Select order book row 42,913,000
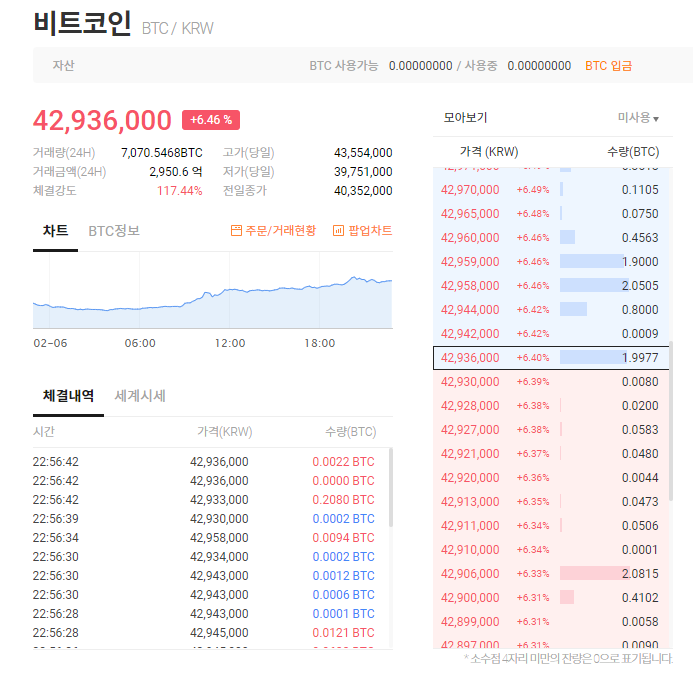This screenshot has height=675, width=693. click(x=550, y=502)
